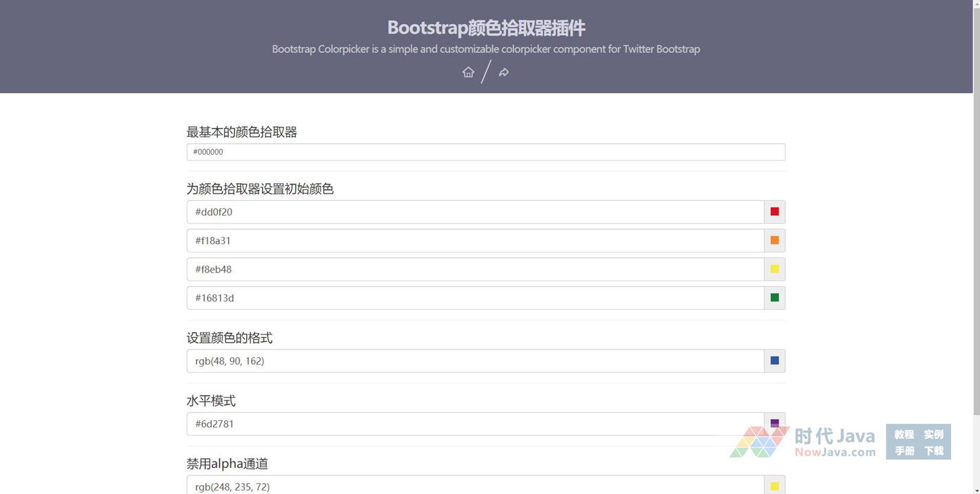Open the green swatch beside #16813d
The image size is (980, 494).
(774, 298)
